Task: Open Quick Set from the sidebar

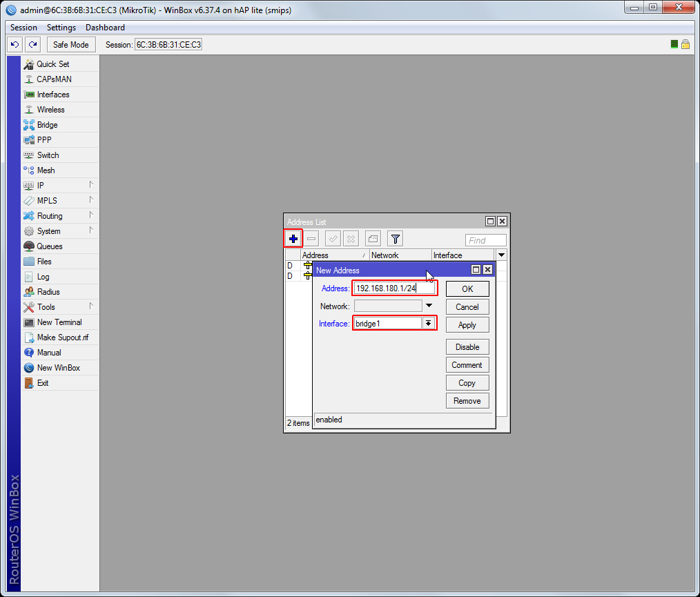Action: [52, 64]
